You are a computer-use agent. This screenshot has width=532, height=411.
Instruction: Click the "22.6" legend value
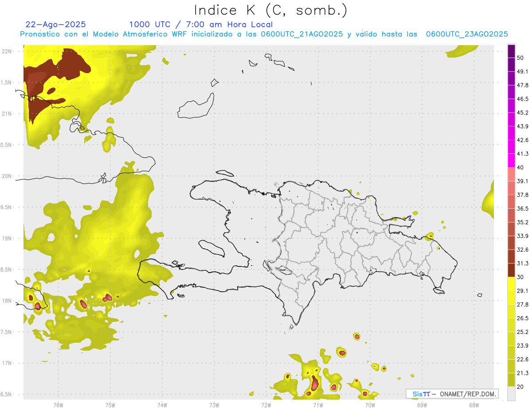[x=523, y=360]
